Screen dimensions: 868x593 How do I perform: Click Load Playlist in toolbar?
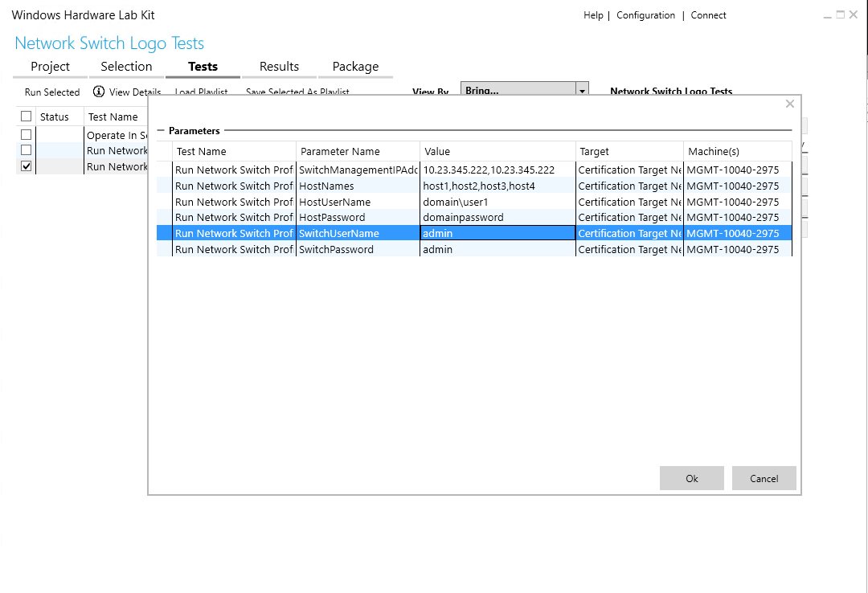click(x=201, y=92)
